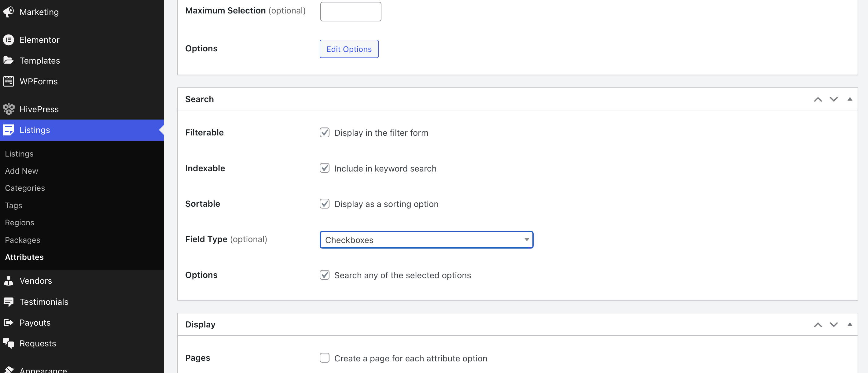Screen dimensions: 868x373
Task: Move Display panel down with arrow
Action: (834, 324)
